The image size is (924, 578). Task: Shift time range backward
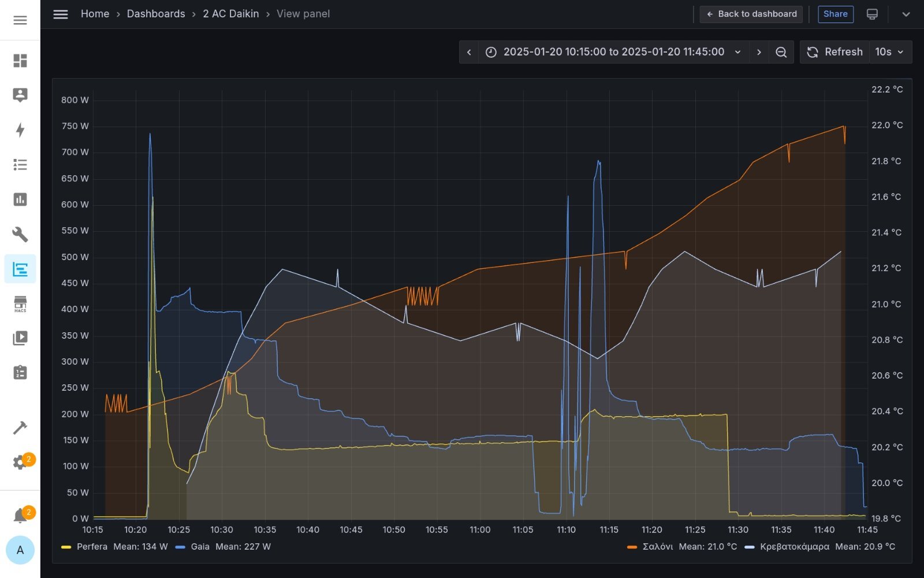pos(469,52)
